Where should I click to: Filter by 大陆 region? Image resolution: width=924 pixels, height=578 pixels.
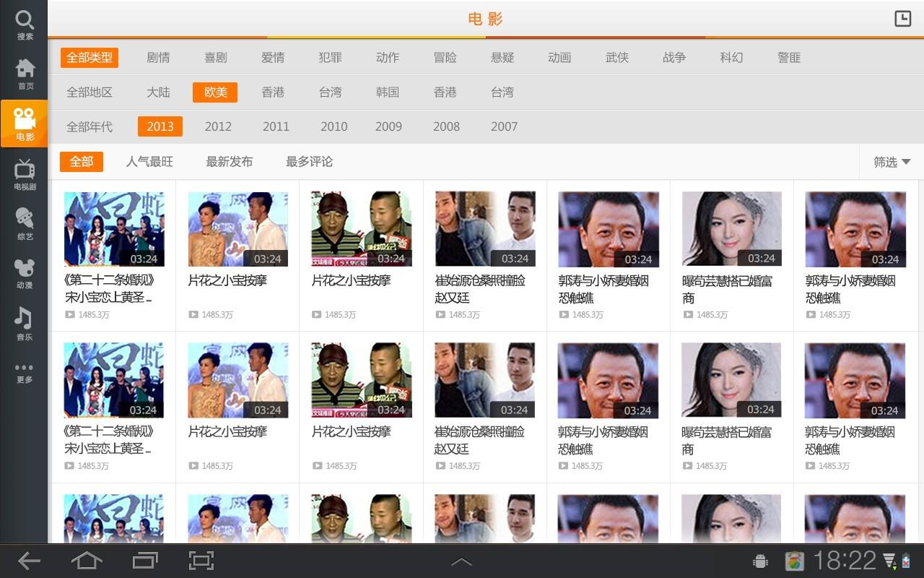coord(158,92)
